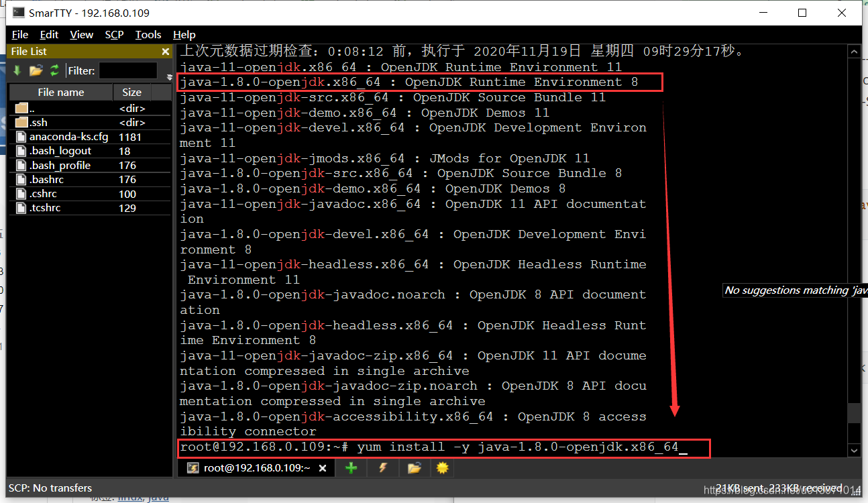Select anaconda-ks.cfg file icon
The height and width of the screenshot is (503, 868).
pyautogui.click(x=21, y=137)
